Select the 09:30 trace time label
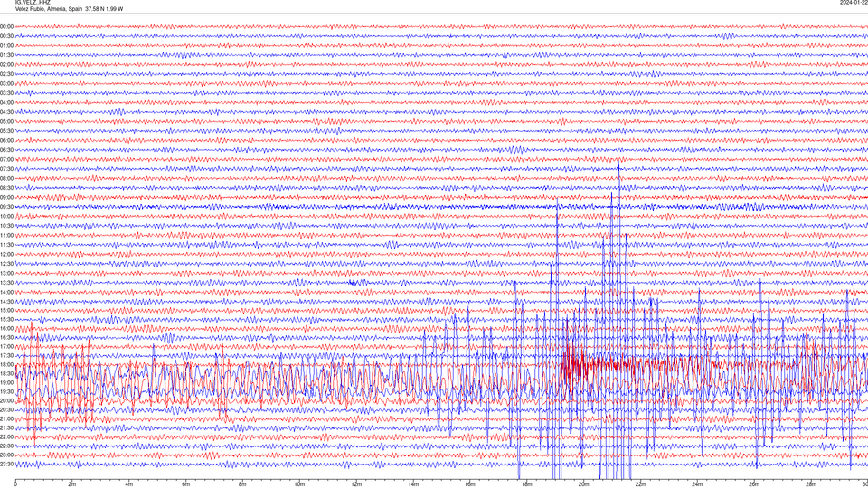Screen dimensions: 868x488 tap(6, 207)
